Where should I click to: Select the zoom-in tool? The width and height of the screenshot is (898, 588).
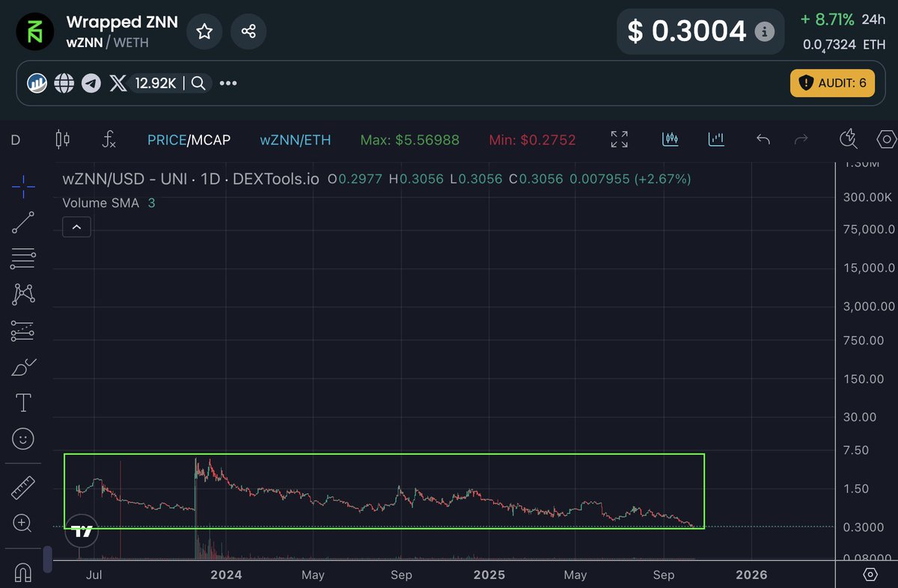(x=23, y=524)
